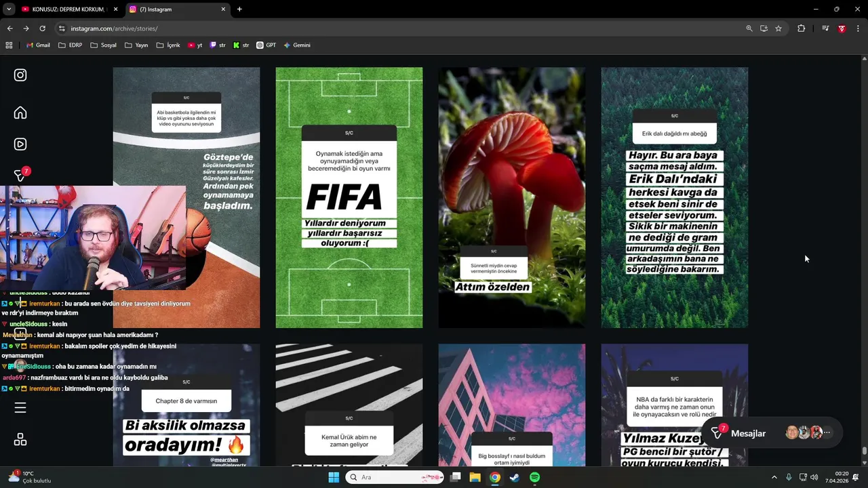
Task: Open the Kemal Ürük abim story
Action: (x=349, y=405)
